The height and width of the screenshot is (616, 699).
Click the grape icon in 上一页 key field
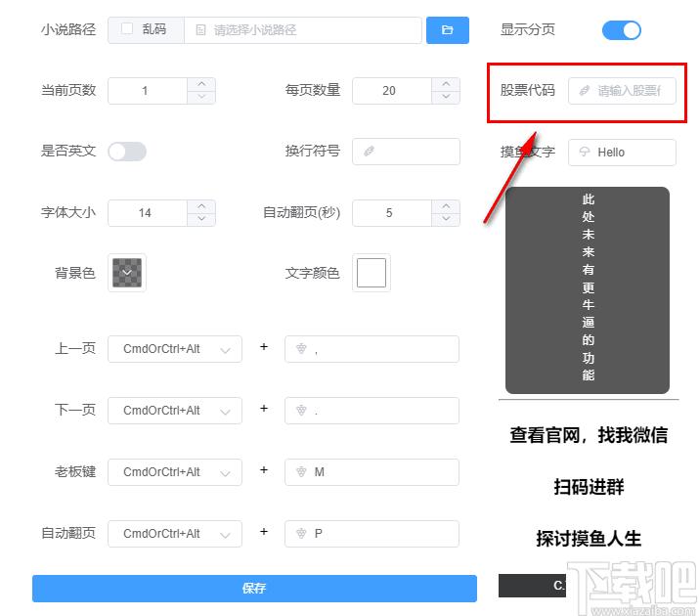coord(301,348)
